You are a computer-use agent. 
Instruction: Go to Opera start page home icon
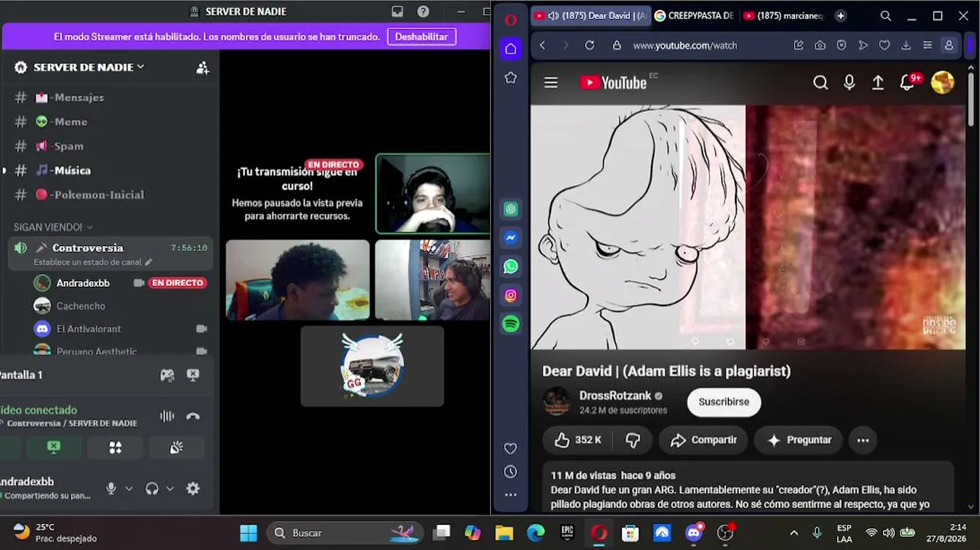click(511, 49)
